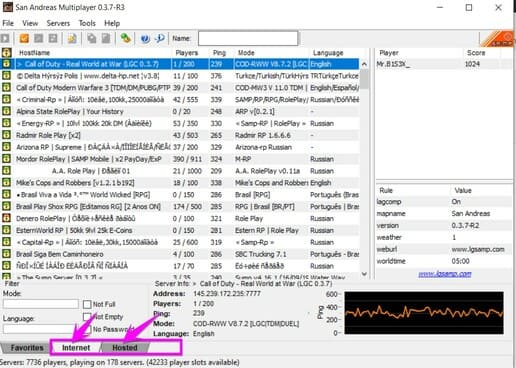Switch to the Internet tab

pyautogui.click(x=76, y=348)
